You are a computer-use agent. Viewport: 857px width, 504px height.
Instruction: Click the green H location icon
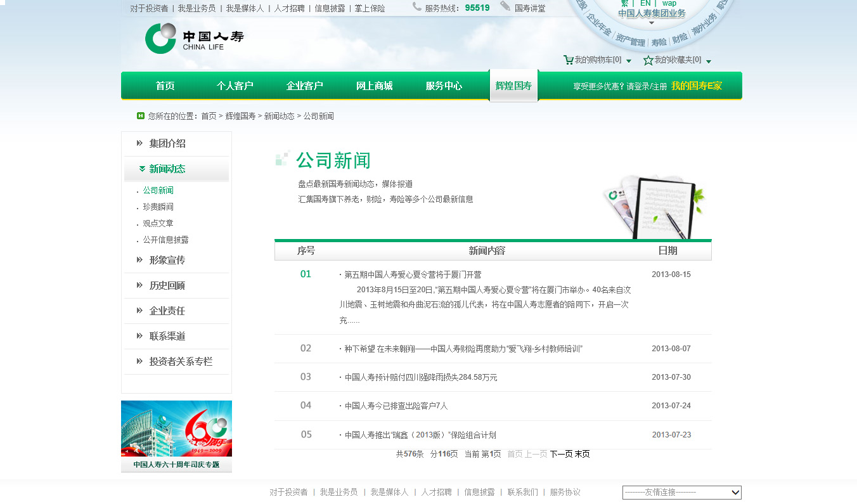141,115
